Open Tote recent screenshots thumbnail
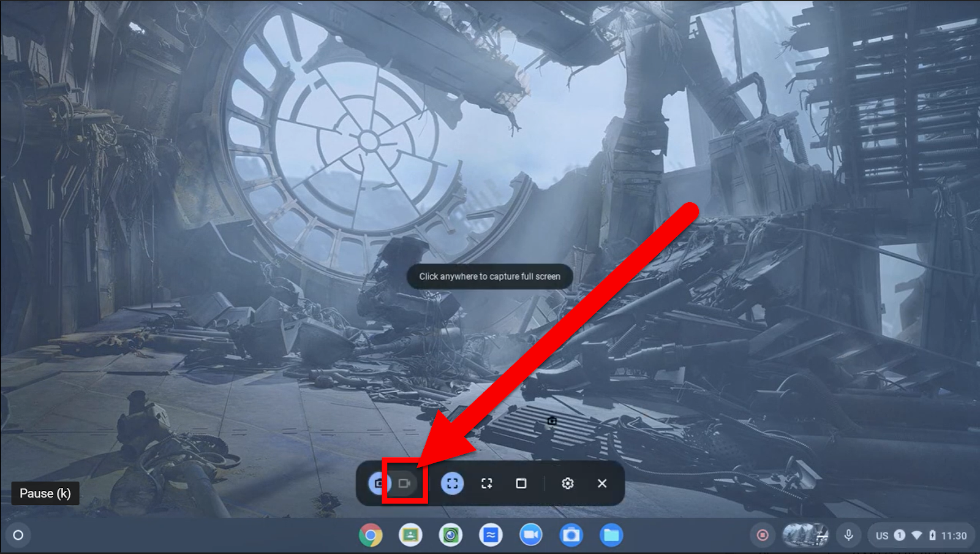Screen dimensions: 980x554 805,535
